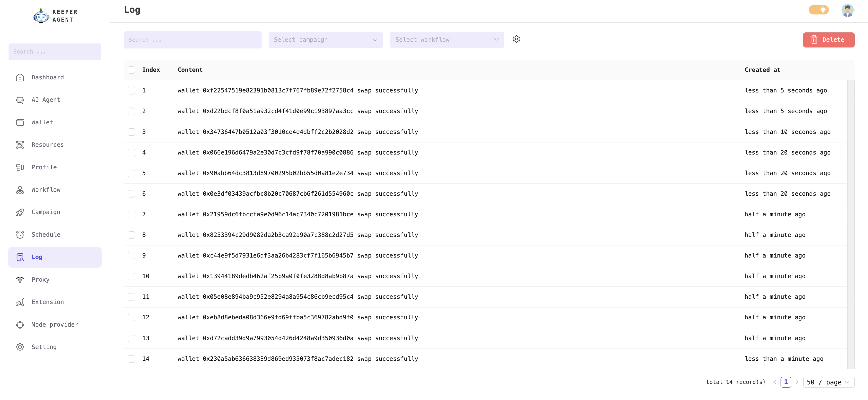Click the Extension puzzle icon
868x400 pixels.
tap(20, 302)
